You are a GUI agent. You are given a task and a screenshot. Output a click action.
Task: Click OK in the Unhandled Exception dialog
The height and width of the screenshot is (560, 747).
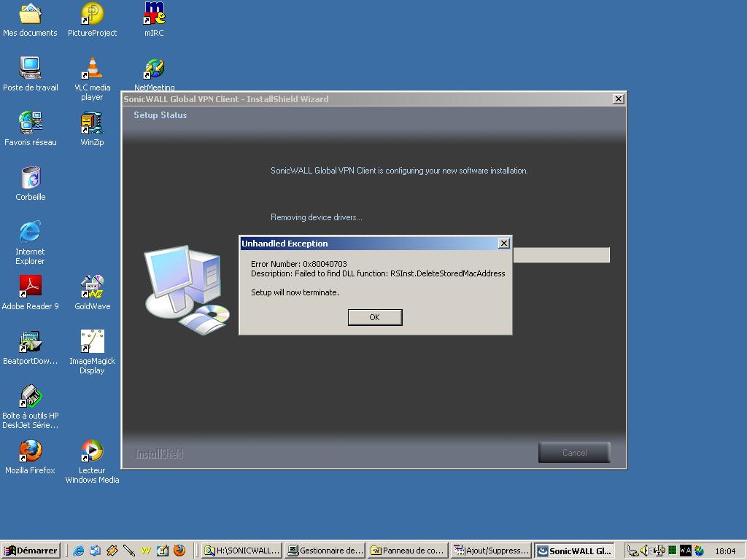click(375, 317)
